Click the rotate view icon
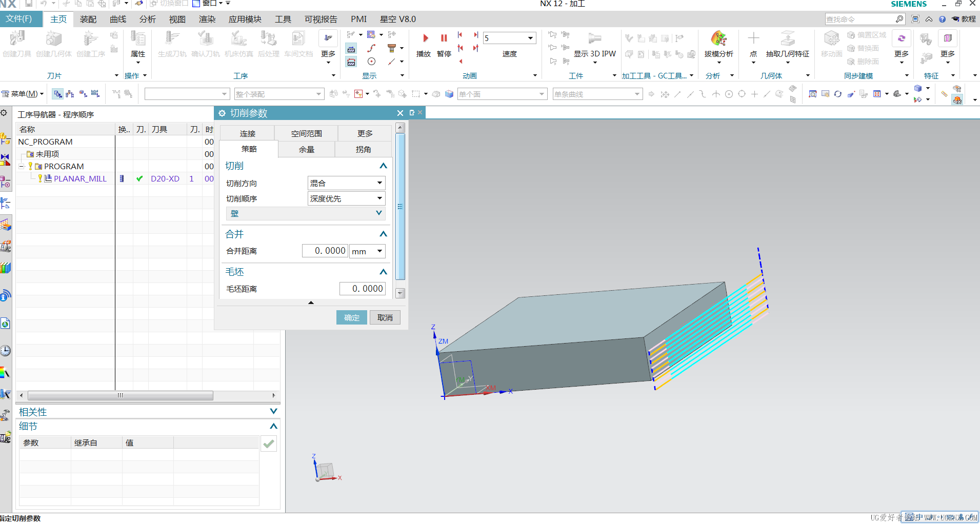Screen dimensions: 980x524 point(838,94)
